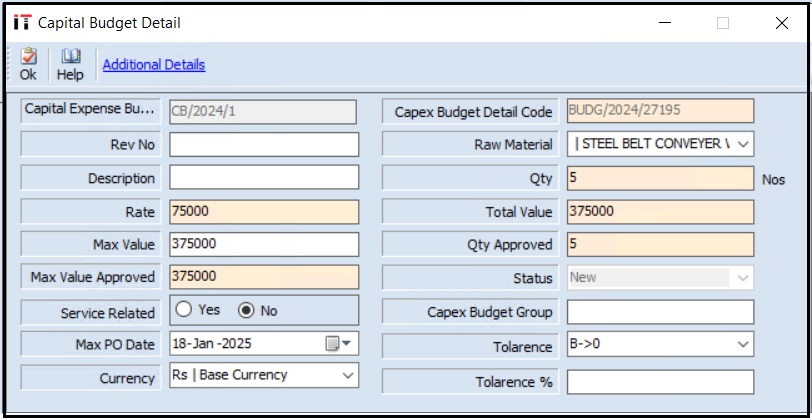Expand the Raw Material dropdown
Viewport: 812px width, 420px height.
(742, 144)
